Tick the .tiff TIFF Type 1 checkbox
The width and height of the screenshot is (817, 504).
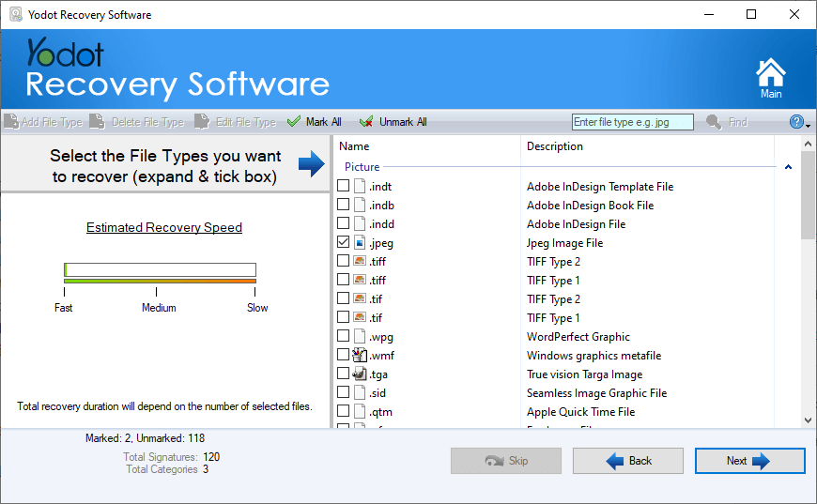(x=344, y=280)
